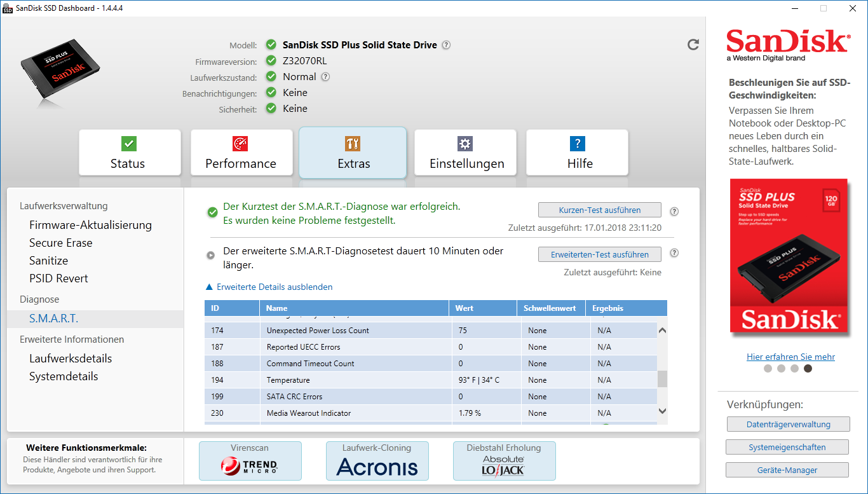This screenshot has width=868, height=494.
Task: Select fourth dark carousel dot under ad
Action: point(808,368)
